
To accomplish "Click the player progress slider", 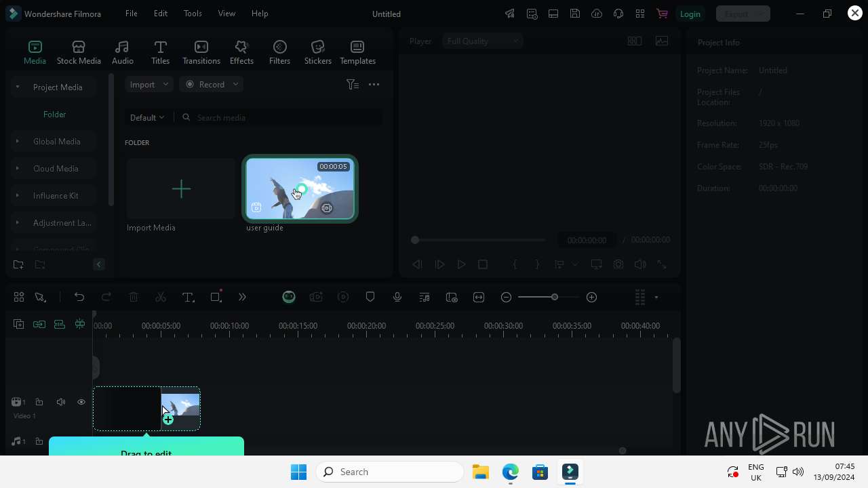I will (x=479, y=240).
